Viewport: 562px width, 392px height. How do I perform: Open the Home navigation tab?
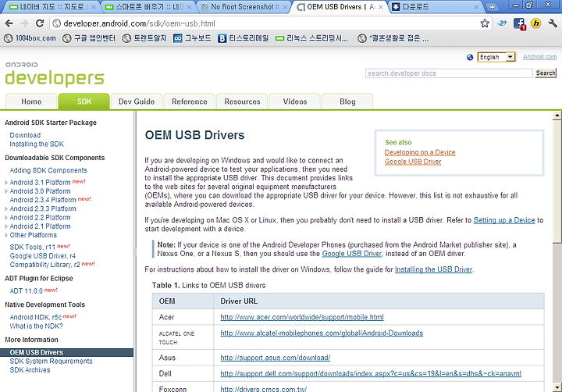(x=31, y=102)
